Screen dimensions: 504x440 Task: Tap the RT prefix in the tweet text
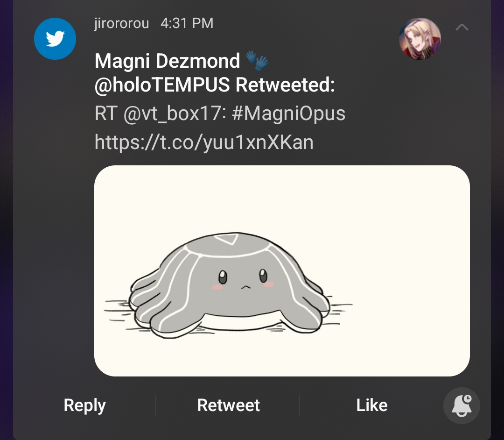coord(105,114)
